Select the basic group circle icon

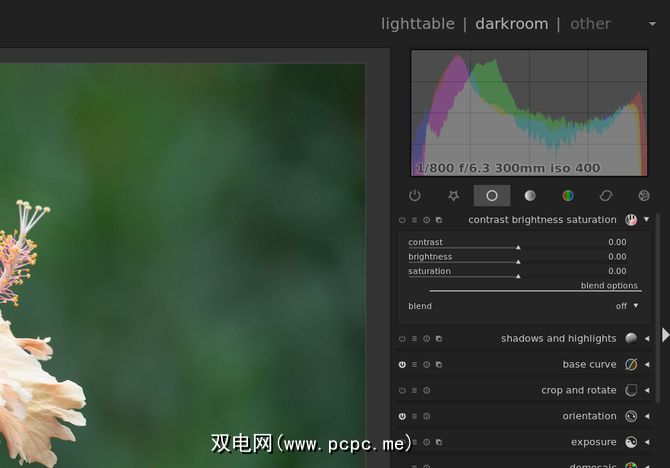[x=492, y=196]
